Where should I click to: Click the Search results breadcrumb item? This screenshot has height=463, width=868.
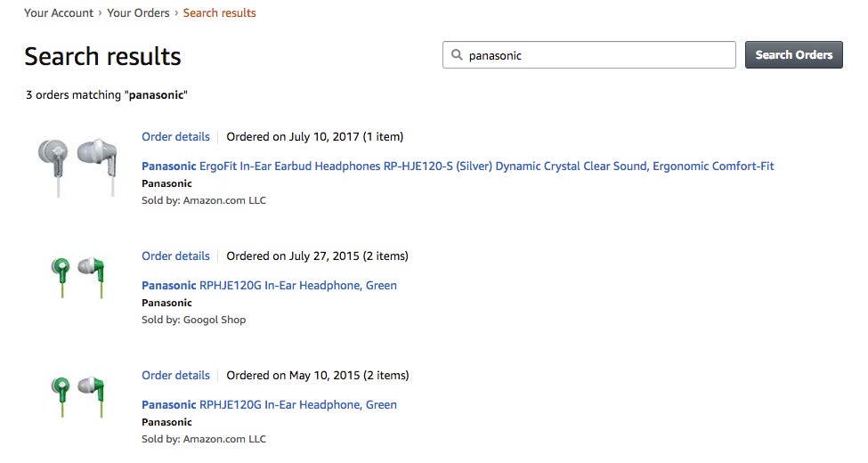coord(219,13)
